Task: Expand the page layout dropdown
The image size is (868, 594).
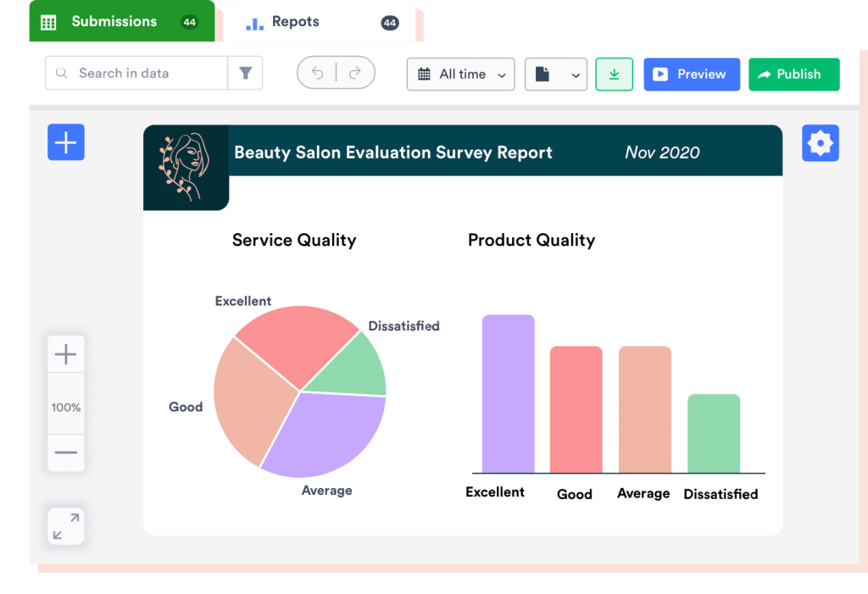Action: point(556,75)
